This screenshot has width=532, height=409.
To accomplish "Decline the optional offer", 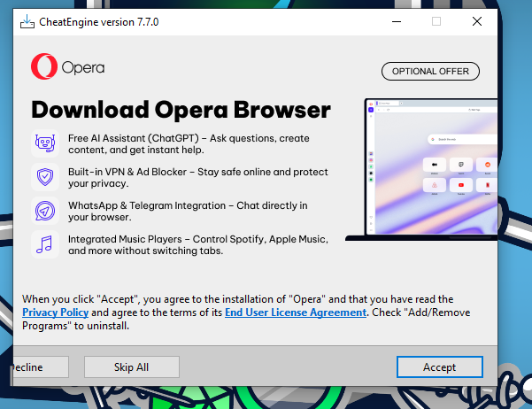I will click(x=41, y=367).
